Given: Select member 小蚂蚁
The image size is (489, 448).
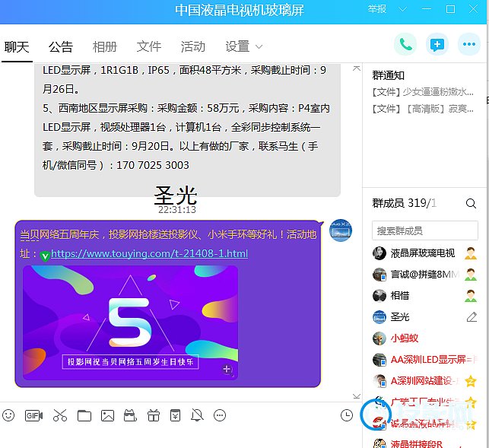Looking at the screenshot, I should (425, 338).
